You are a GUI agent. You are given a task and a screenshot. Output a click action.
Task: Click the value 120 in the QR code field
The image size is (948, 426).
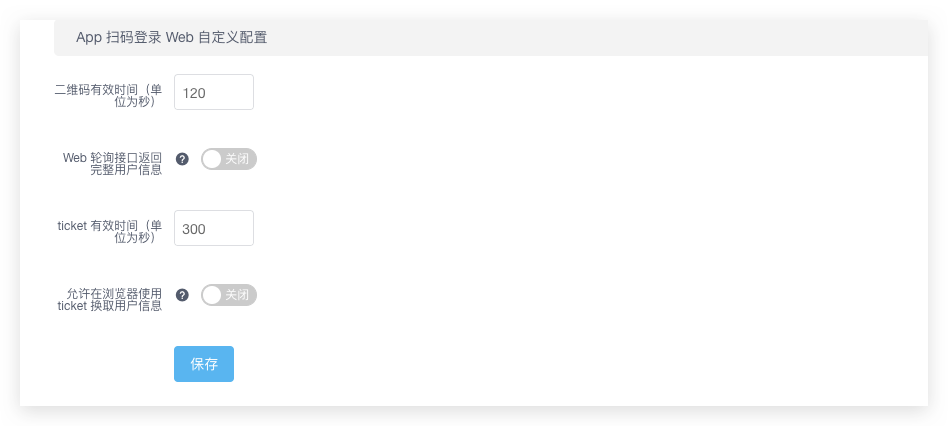click(194, 93)
